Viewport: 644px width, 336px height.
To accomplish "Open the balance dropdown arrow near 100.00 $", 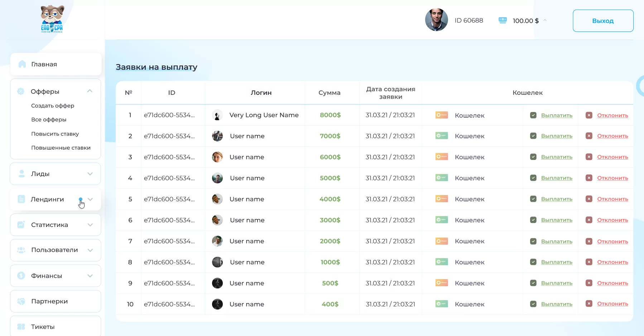I will [x=545, y=20].
